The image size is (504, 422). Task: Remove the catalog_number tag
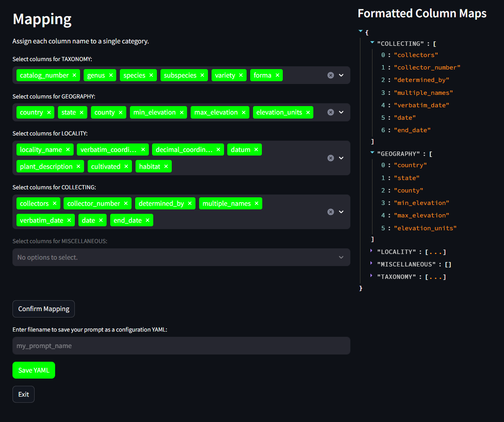74,76
